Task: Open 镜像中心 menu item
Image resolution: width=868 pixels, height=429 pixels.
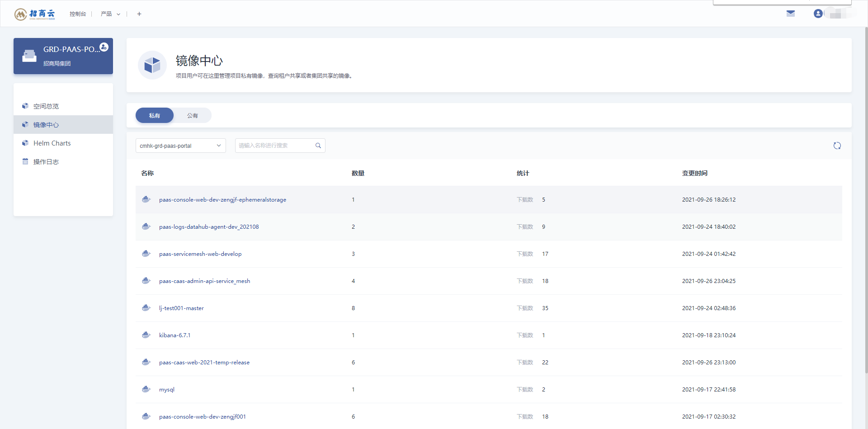Action: [63, 124]
